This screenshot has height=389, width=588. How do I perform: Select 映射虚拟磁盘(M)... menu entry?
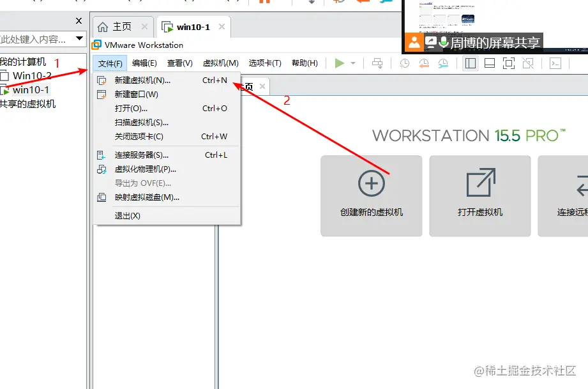pyautogui.click(x=167, y=197)
